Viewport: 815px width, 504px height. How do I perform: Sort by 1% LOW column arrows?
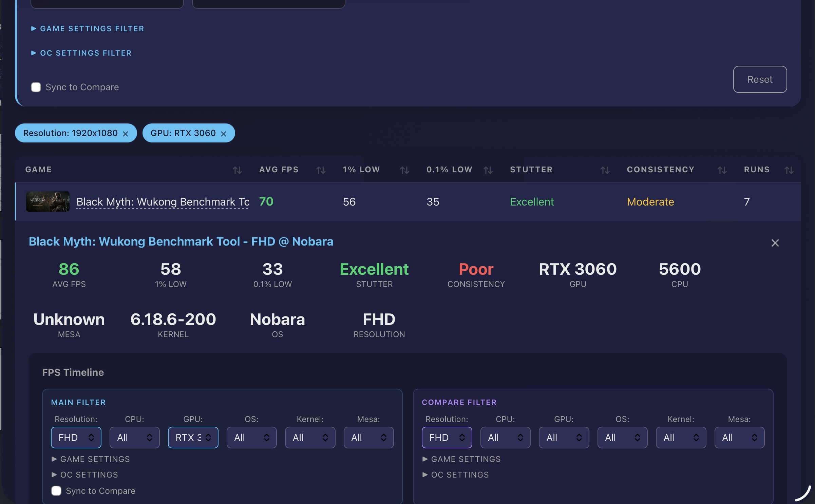(404, 170)
